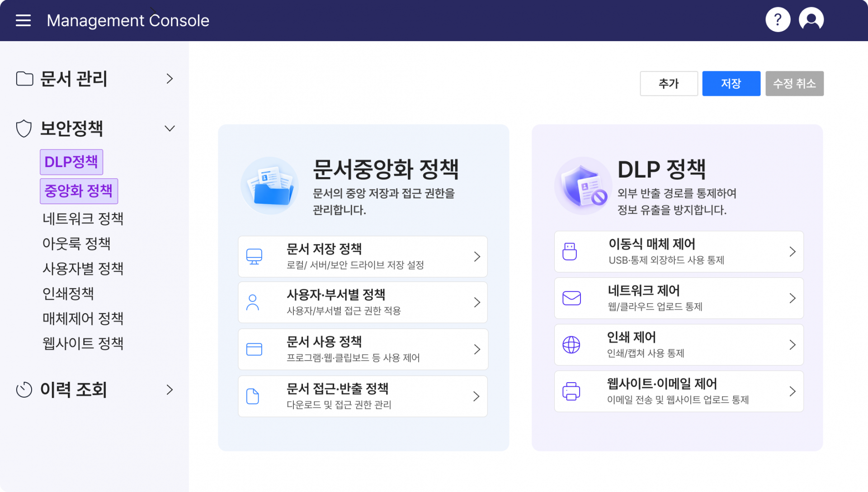Open the hamburger menu icon

point(23,20)
